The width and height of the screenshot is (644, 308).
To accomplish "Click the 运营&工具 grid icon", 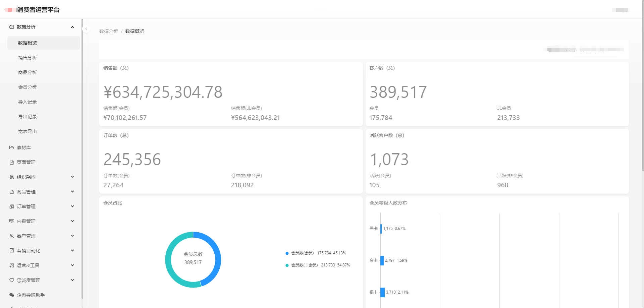I will pos(12,265).
